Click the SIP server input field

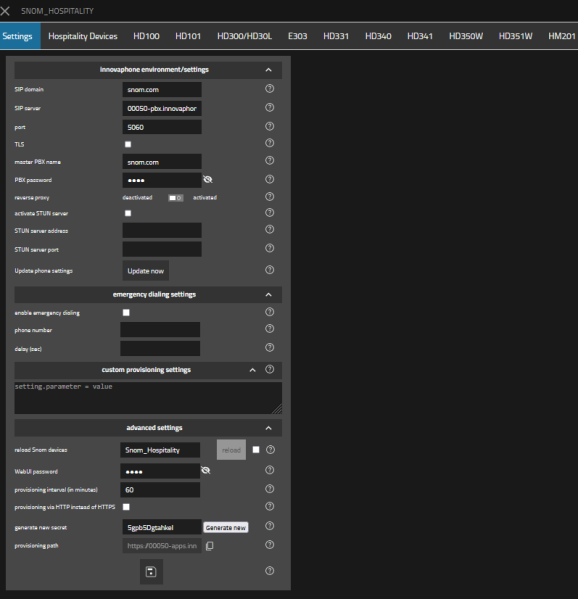162,108
